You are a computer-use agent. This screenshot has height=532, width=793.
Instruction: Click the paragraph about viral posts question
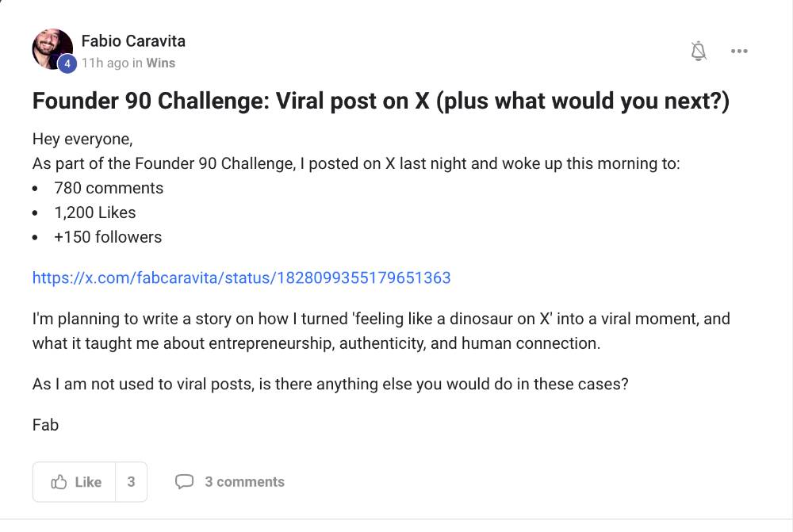coord(330,384)
